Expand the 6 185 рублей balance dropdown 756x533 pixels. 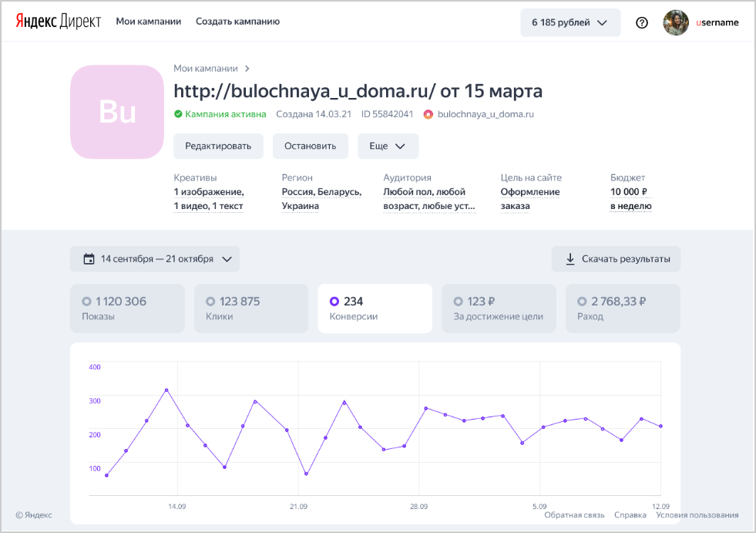click(570, 22)
